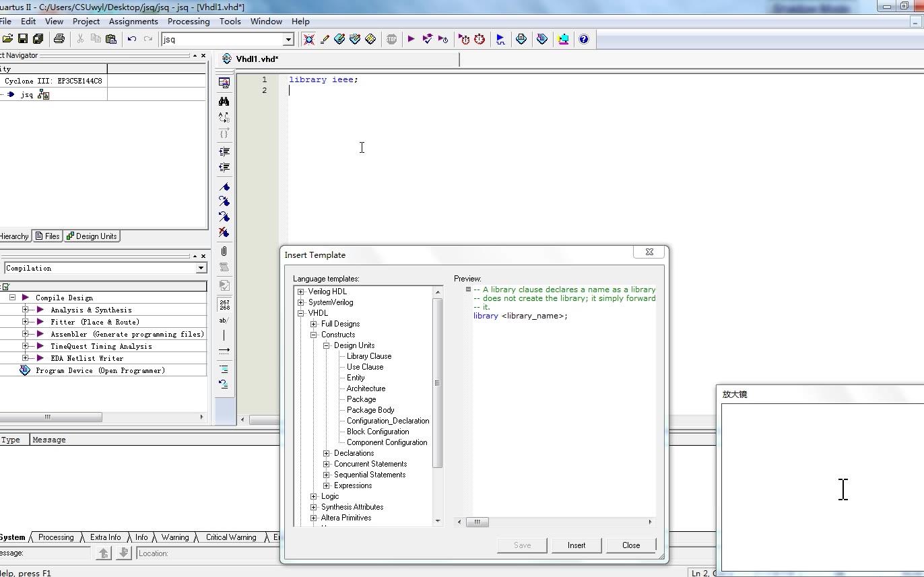
Task: Open a file using the folder icon
Action: 7,39
